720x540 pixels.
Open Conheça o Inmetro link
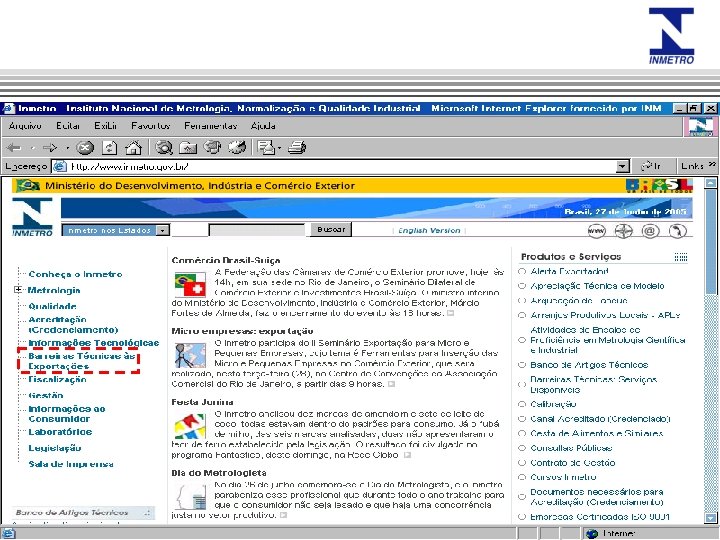75,274
